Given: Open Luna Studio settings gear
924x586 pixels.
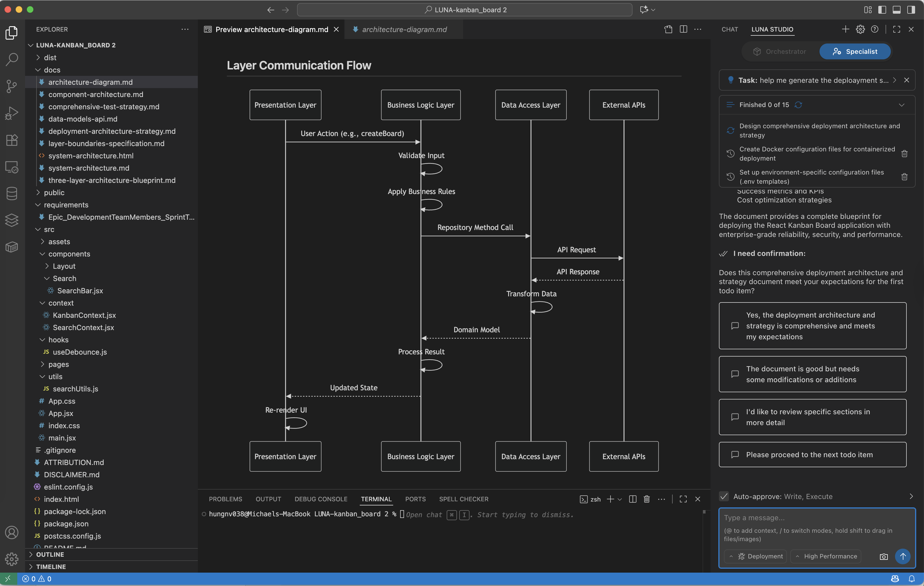Looking at the screenshot, I should click(x=860, y=29).
